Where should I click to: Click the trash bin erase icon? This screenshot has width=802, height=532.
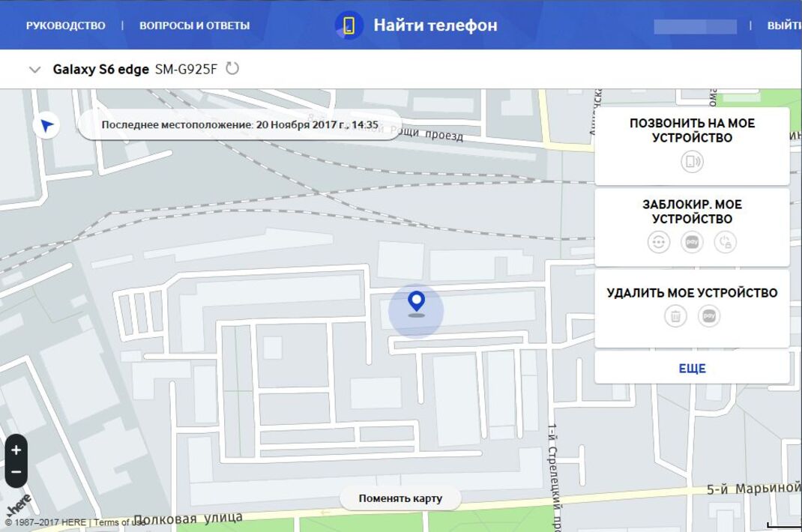(x=675, y=316)
